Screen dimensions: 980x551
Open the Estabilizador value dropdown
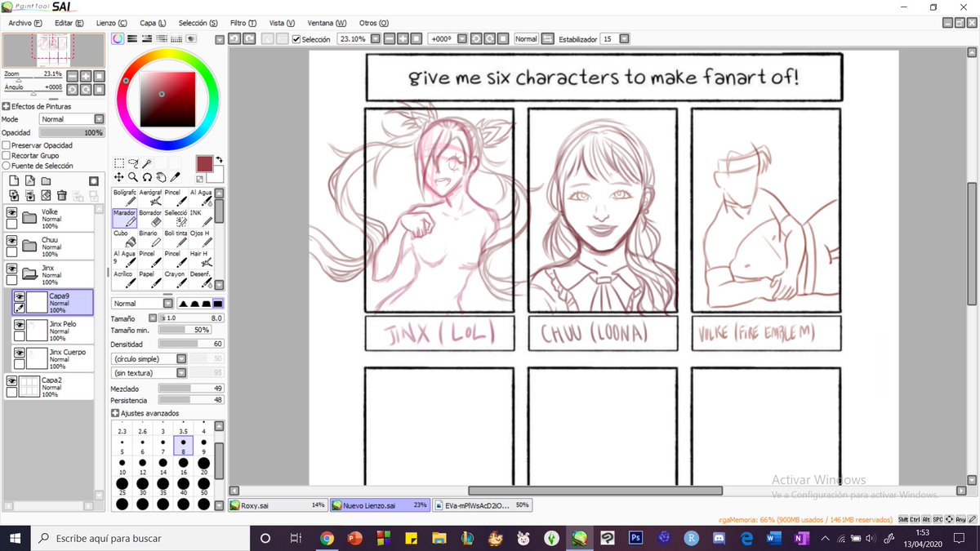click(624, 38)
